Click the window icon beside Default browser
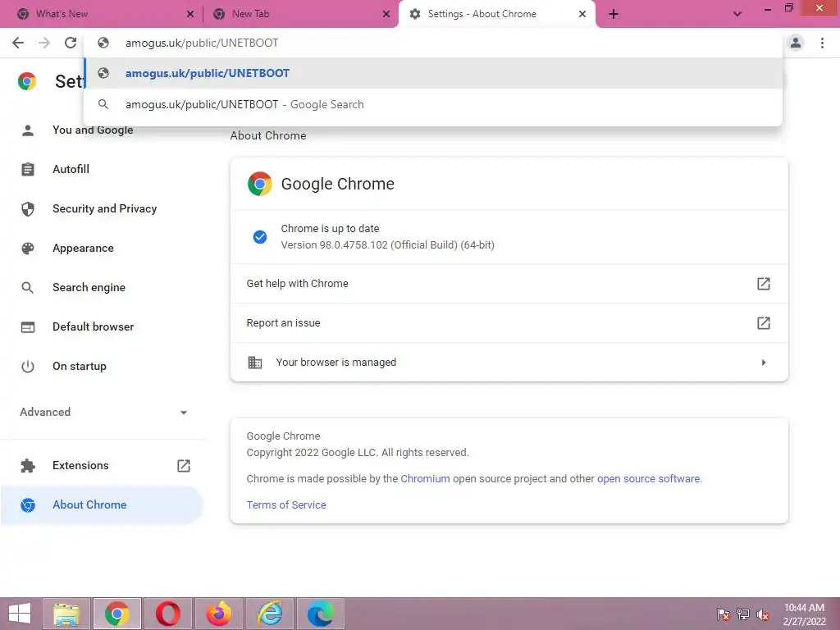Viewport: 840px width, 630px height. click(x=28, y=326)
